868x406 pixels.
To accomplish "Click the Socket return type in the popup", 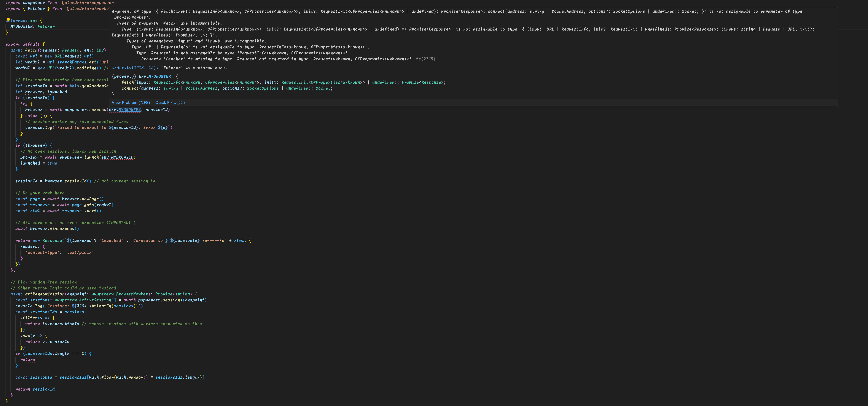I will tap(323, 88).
